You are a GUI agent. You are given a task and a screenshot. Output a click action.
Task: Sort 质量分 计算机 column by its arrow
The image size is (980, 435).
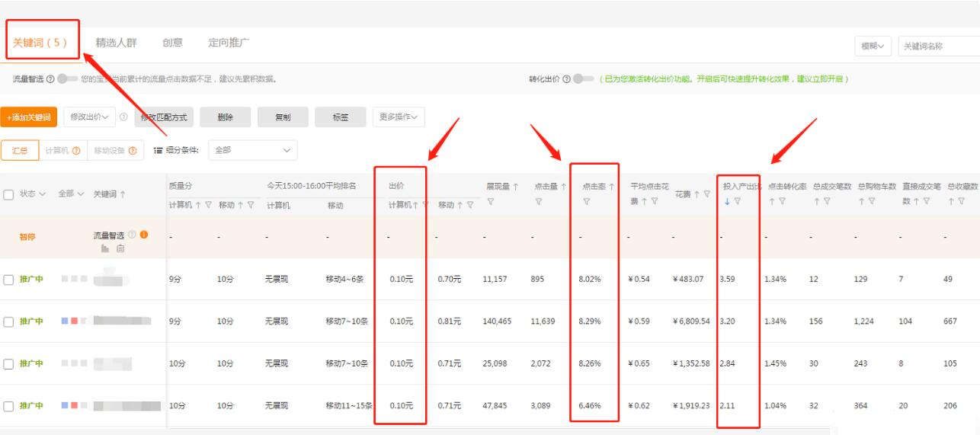click(198, 203)
